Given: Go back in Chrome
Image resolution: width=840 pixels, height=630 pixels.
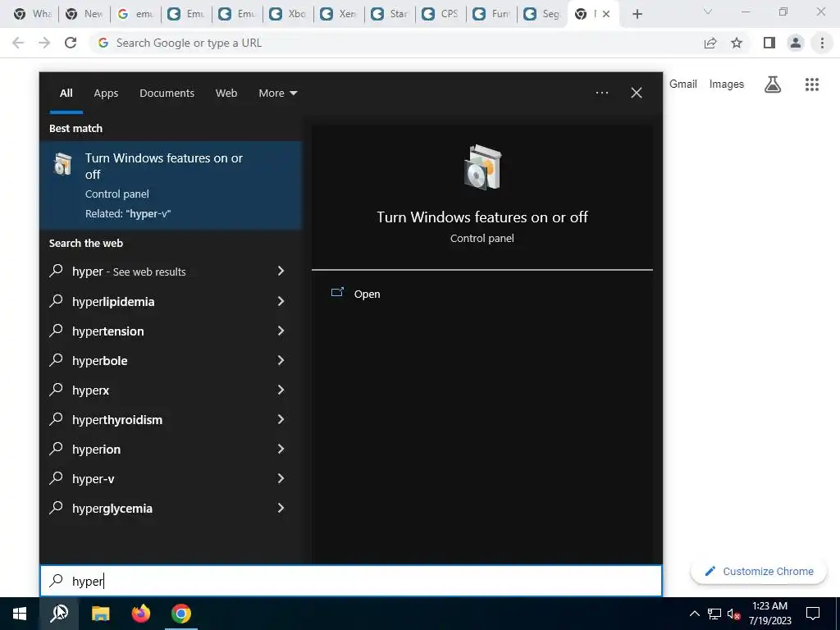Looking at the screenshot, I should click(18, 43).
